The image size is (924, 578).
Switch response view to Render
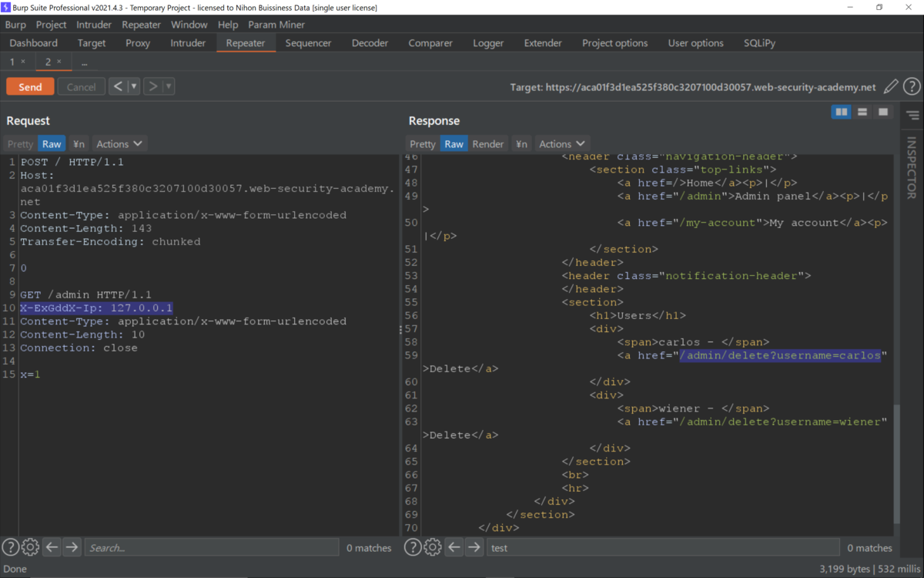[x=488, y=143]
